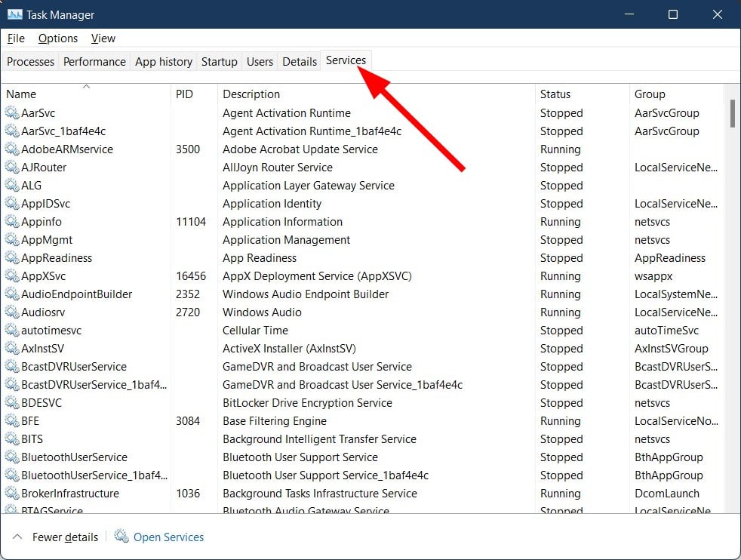Switch to the Users tab

click(x=260, y=61)
